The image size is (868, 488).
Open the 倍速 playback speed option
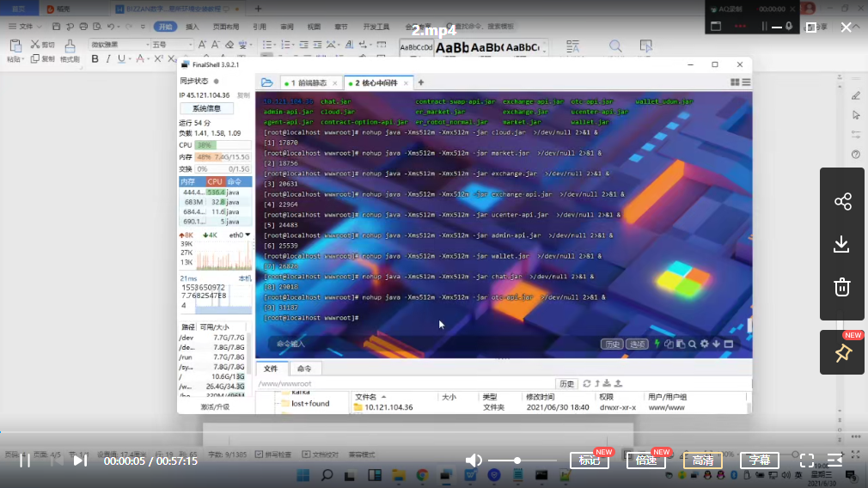pyautogui.click(x=645, y=461)
